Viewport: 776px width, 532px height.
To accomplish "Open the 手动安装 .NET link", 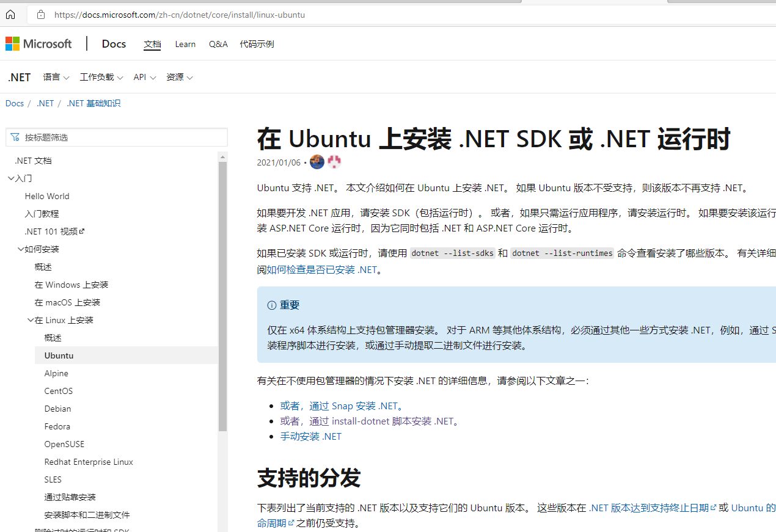I will click(311, 436).
